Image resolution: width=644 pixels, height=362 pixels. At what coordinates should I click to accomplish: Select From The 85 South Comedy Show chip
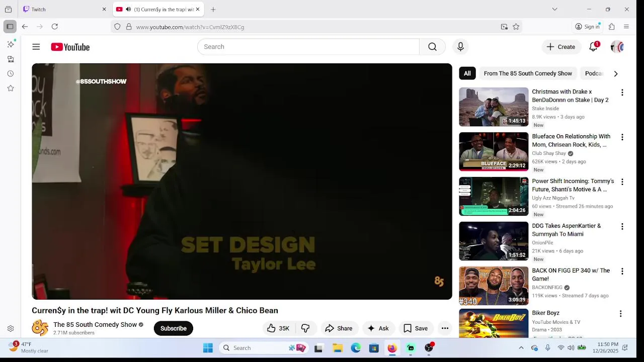click(528, 73)
